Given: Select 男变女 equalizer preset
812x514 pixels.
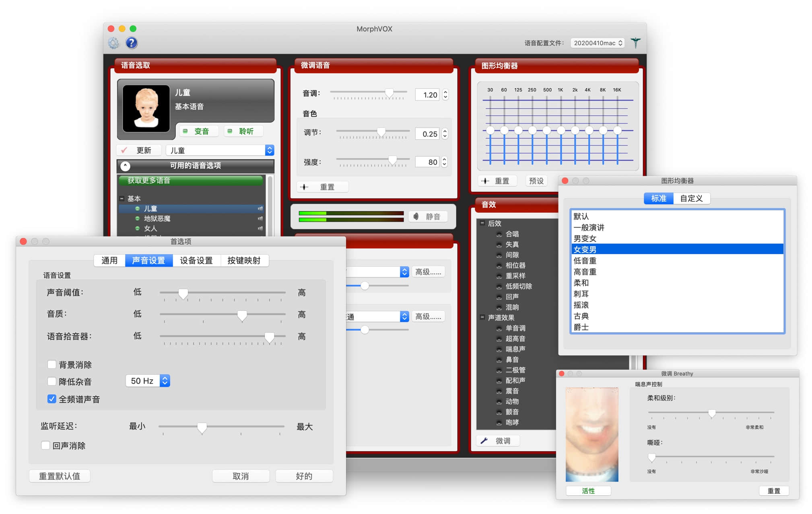Looking at the screenshot, I should [677, 238].
